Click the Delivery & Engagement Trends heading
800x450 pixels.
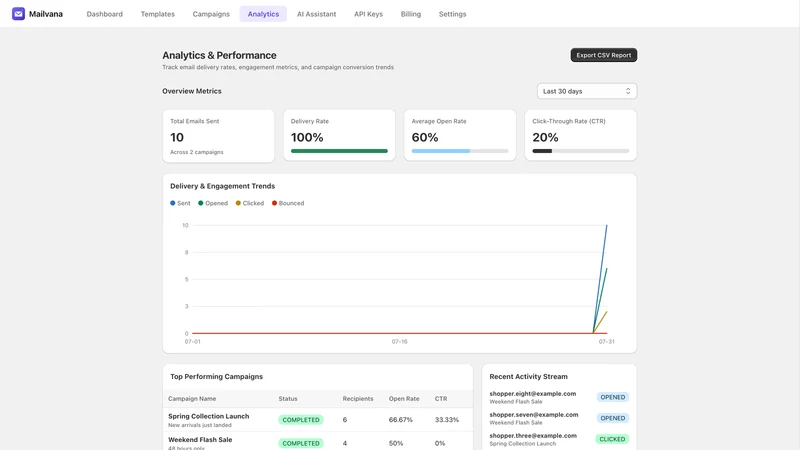[x=222, y=186]
